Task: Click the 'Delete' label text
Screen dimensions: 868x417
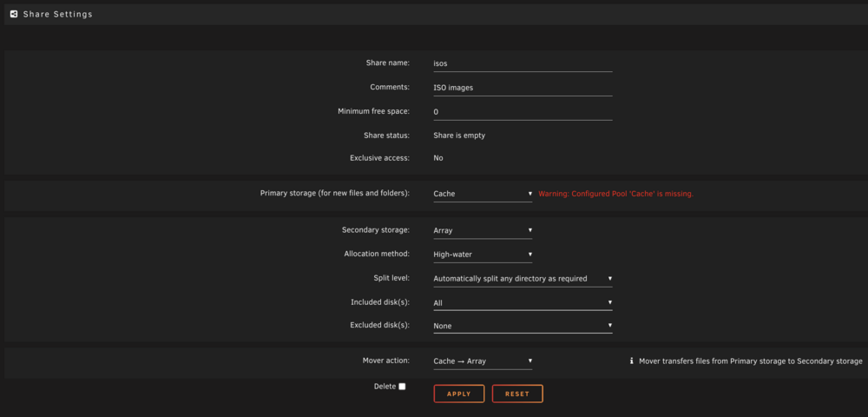Action: coord(385,387)
